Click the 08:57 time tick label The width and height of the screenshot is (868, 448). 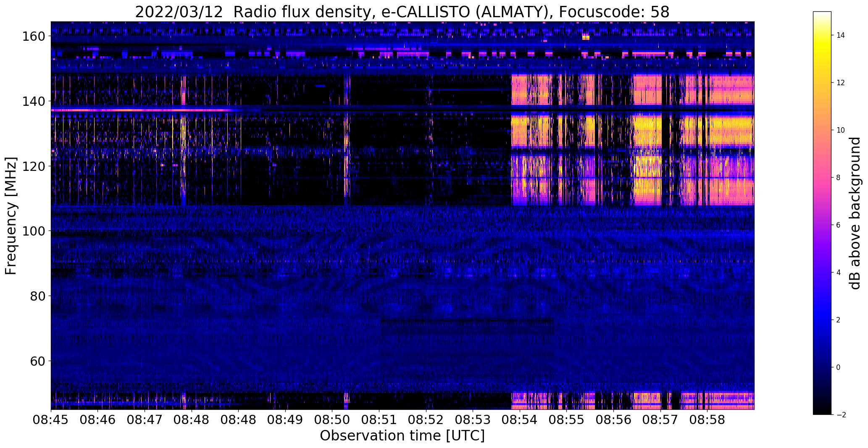(661, 420)
